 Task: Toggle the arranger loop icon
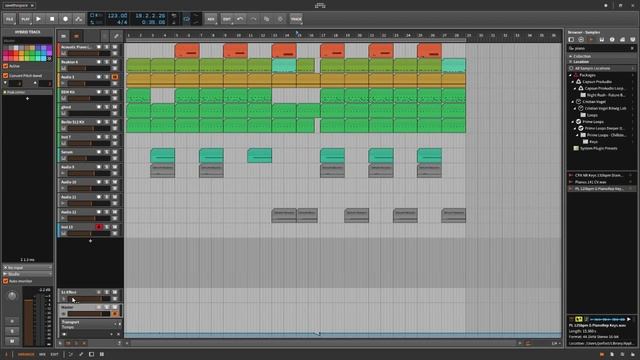pos(187,19)
